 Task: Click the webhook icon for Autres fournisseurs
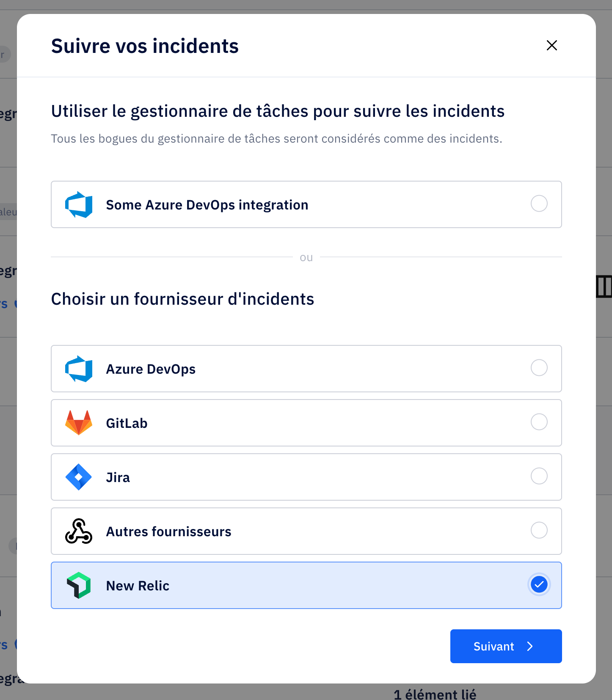point(79,531)
